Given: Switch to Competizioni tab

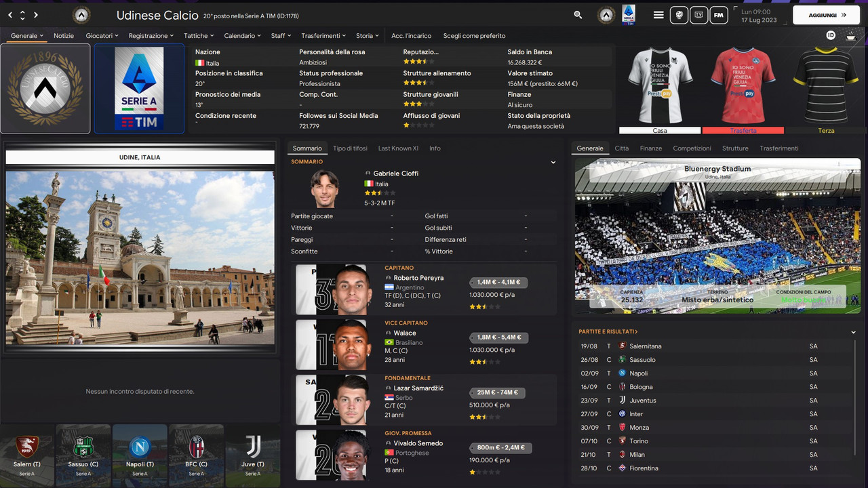Looking at the screenshot, I should (692, 148).
